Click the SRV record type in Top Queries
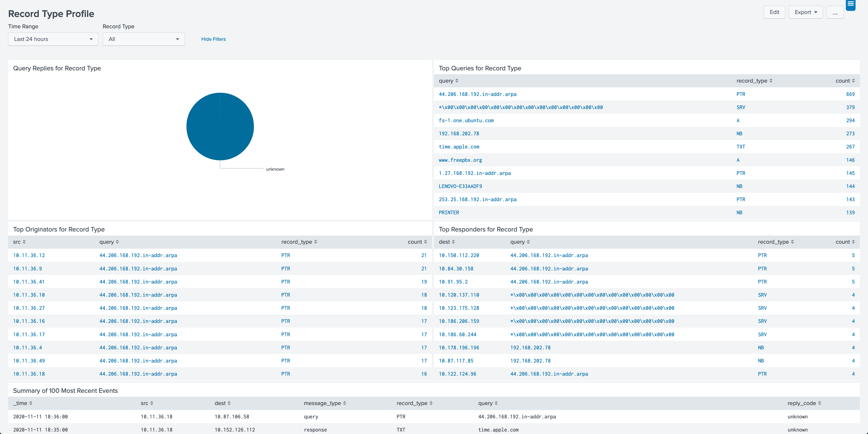The image size is (868, 434). pos(741,107)
